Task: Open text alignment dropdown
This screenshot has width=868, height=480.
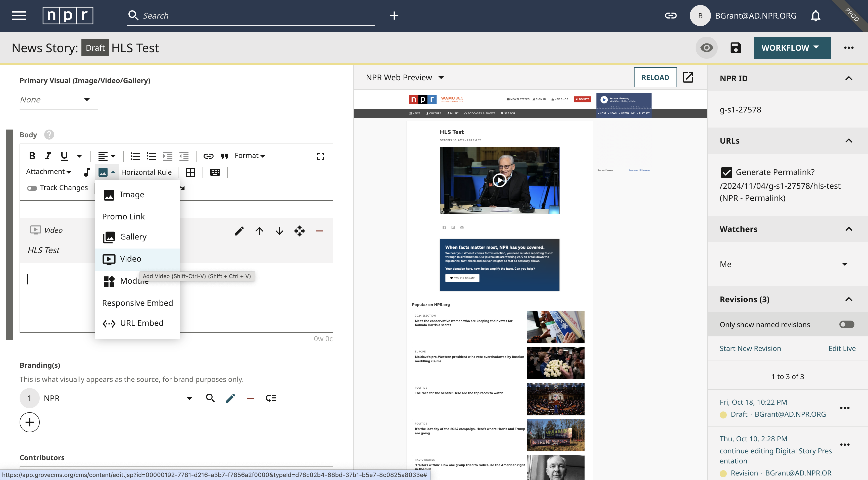Action: [107, 156]
